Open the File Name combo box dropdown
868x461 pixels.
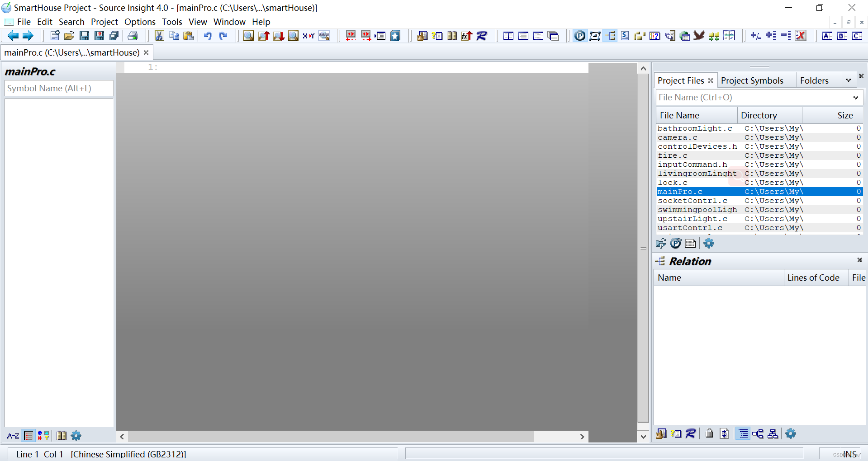(856, 98)
